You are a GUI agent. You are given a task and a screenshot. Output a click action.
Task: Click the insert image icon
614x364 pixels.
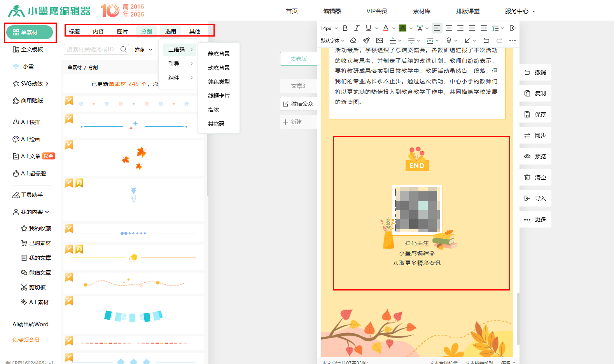coord(380,40)
